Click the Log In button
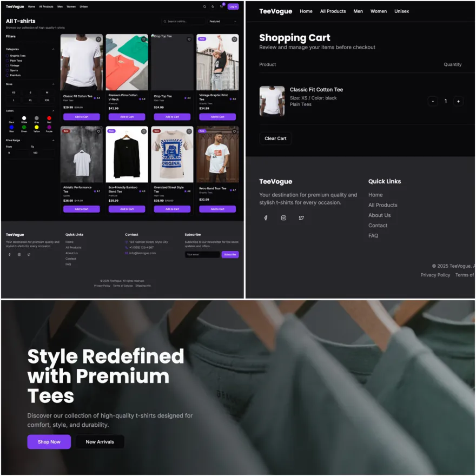Viewport: 476px width, 476px height. [233, 6]
